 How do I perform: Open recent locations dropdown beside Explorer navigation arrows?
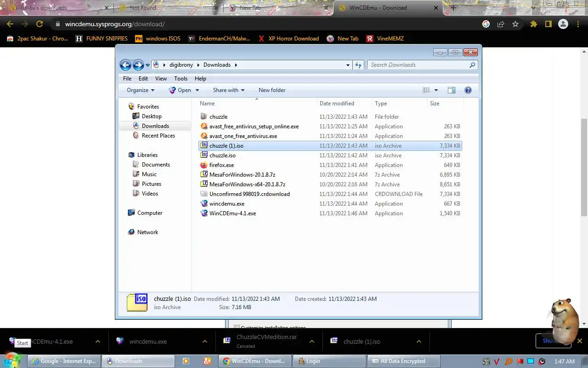coord(147,65)
